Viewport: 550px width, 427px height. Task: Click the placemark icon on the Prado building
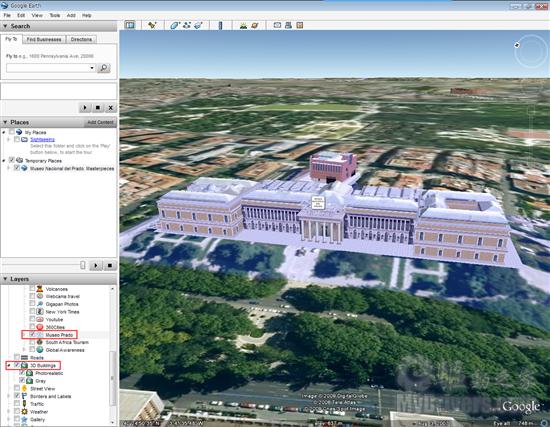(318, 202)
